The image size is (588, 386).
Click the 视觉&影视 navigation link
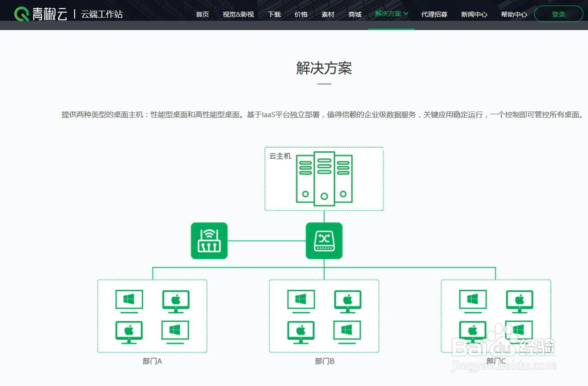click(238, 14)
